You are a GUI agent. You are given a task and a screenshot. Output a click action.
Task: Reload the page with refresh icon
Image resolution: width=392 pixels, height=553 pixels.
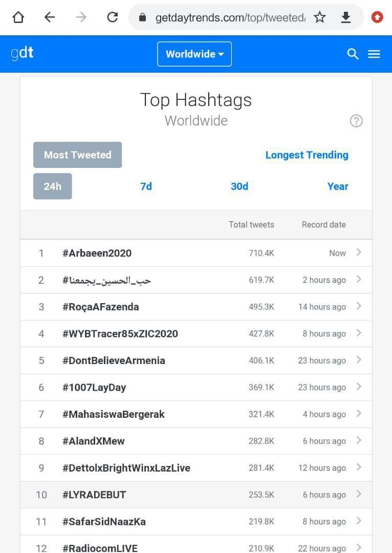(x=113, y=17)
